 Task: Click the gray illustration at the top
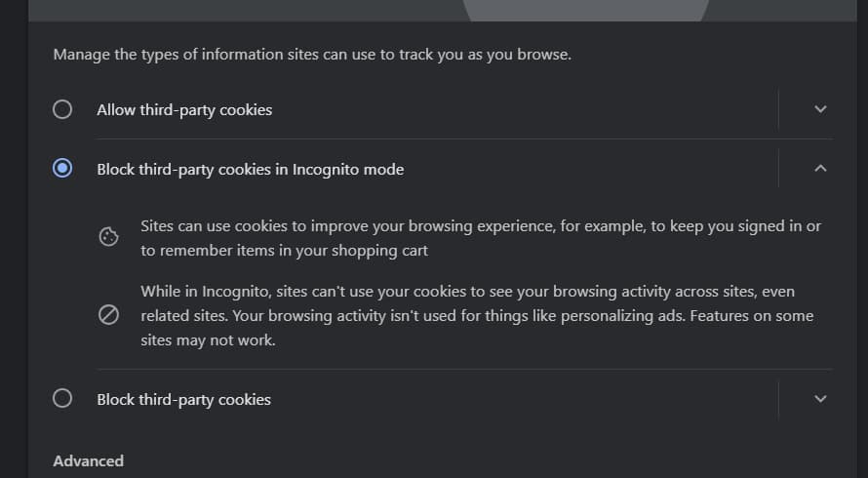pyautogui.click(x=585, y=10)
